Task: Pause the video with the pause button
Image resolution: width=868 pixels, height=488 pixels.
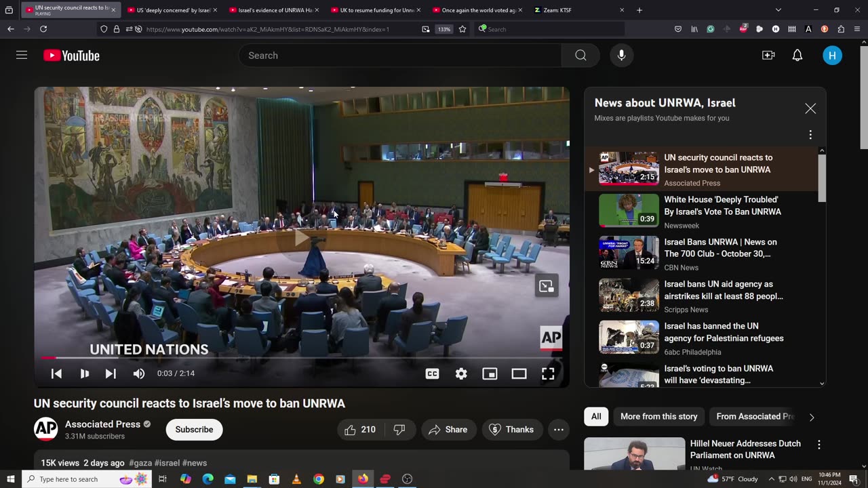Action: (x=84, y=373)
